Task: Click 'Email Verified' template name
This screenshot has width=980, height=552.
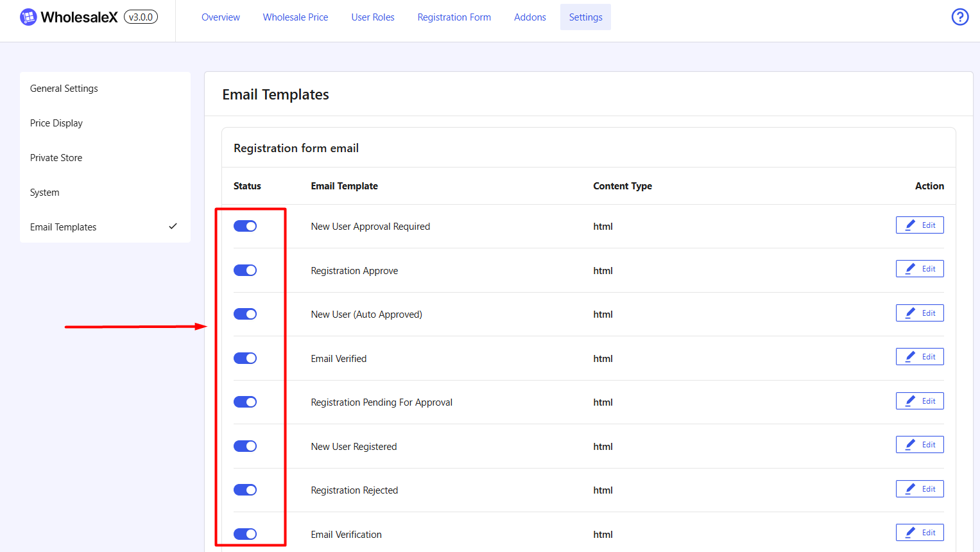Action: coord(339,359)
